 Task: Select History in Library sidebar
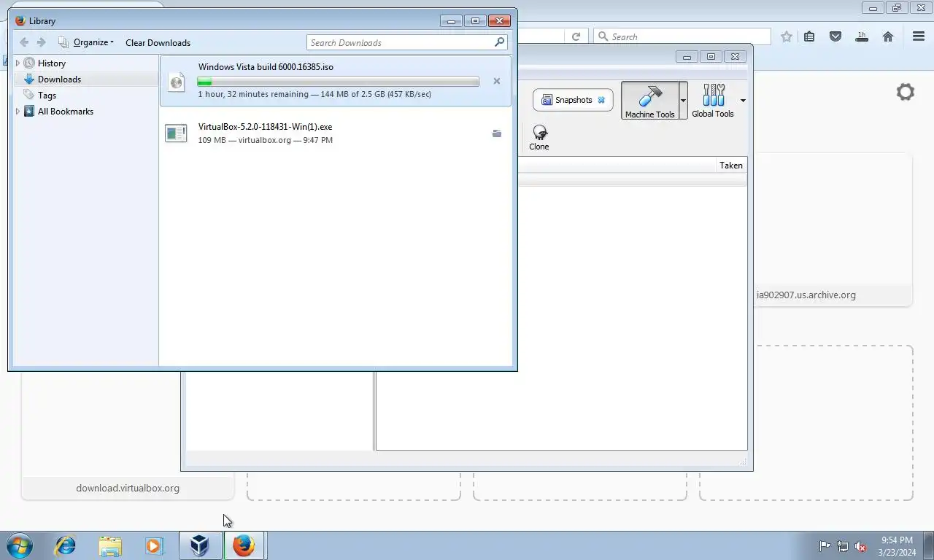[x=51, y=63]
